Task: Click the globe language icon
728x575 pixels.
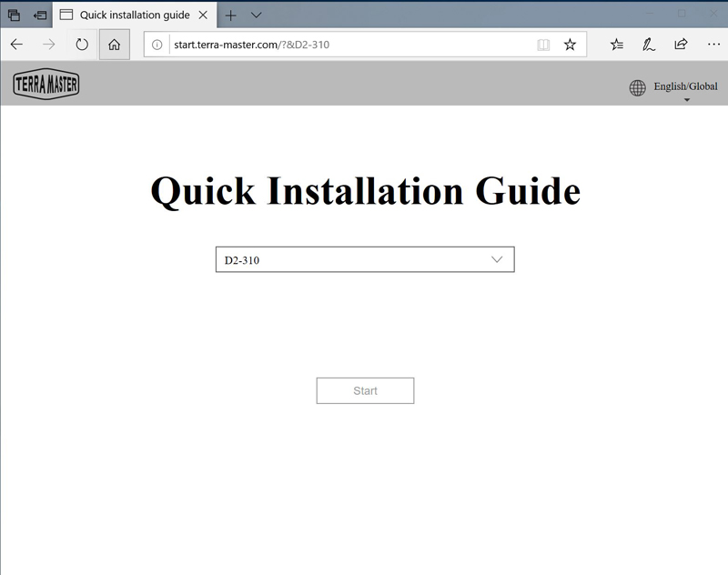Action: pyautogui.click(x=638, y=87)
